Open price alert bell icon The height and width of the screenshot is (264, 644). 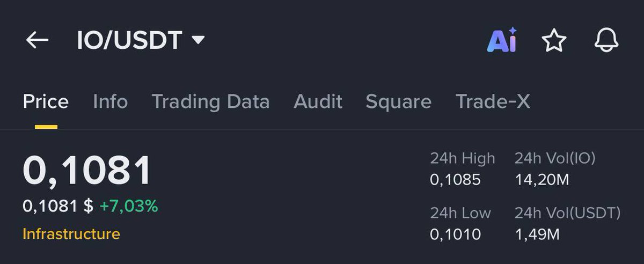tap(606, 40)
